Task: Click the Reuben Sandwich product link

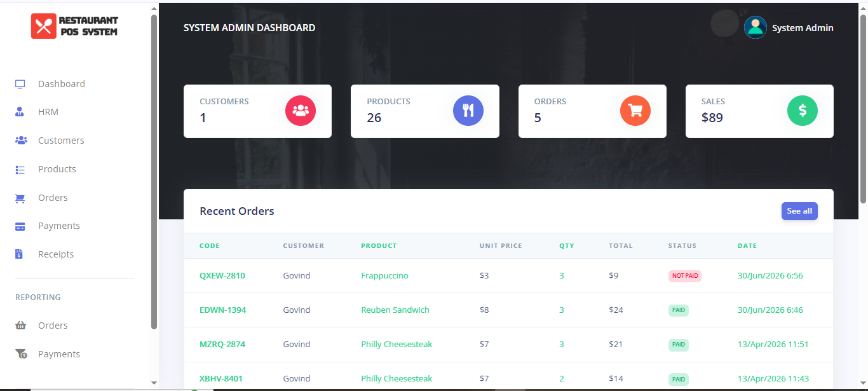Action: [395, 310]
